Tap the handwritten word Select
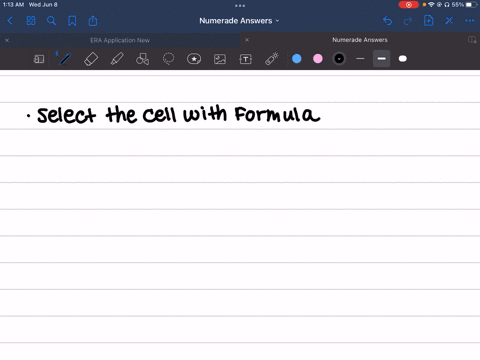The width and height of the screenshot is (480, 360). [x=67, y=115]
